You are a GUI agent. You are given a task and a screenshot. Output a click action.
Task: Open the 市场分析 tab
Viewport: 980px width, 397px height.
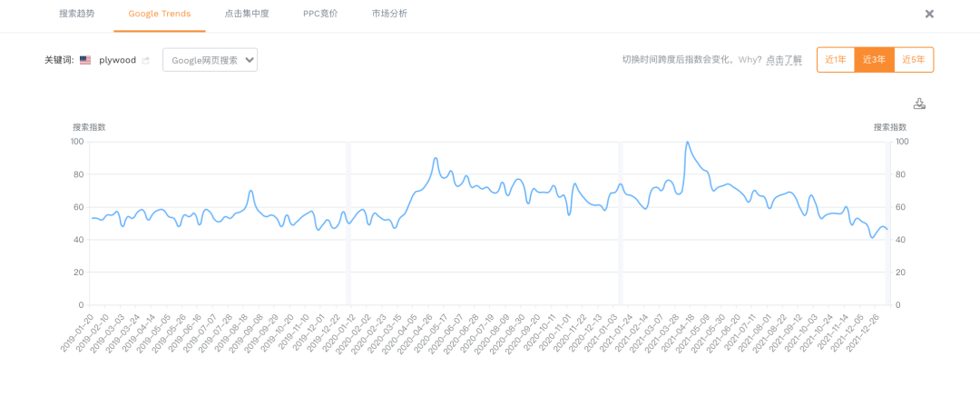[389, 14]
